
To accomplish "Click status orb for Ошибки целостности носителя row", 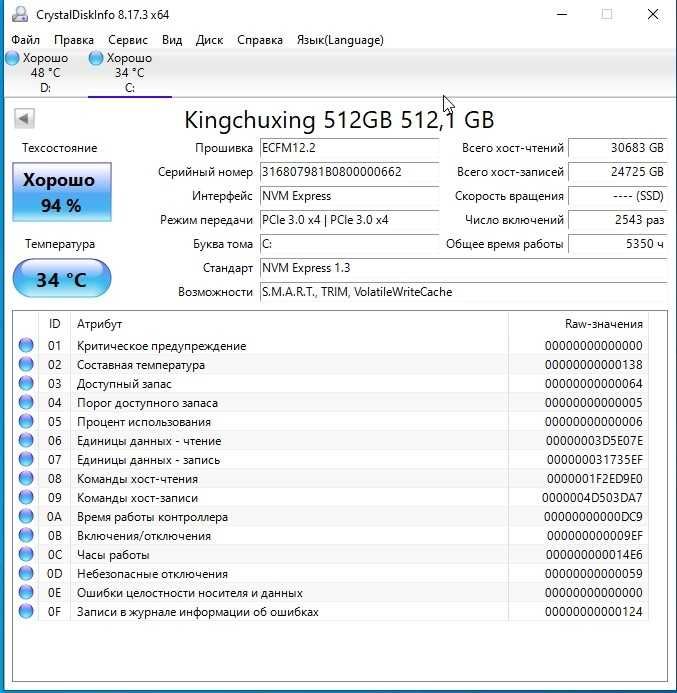I will 26,592.
